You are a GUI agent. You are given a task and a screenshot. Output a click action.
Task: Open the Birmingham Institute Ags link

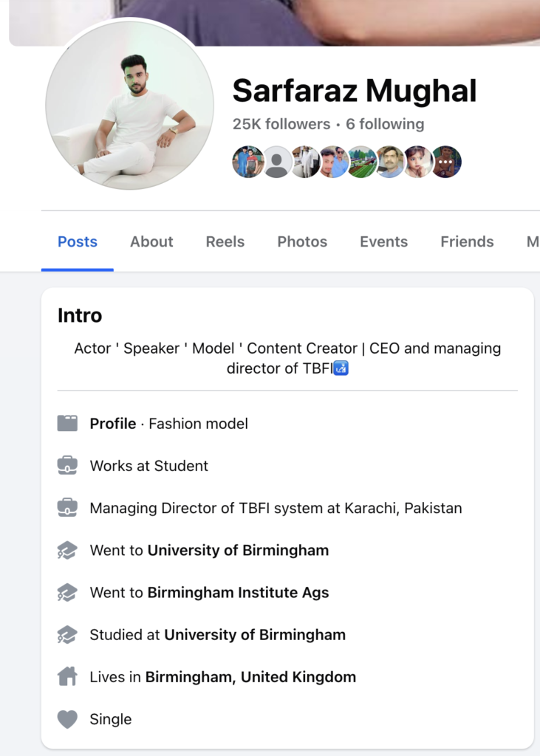pos(238,593)
